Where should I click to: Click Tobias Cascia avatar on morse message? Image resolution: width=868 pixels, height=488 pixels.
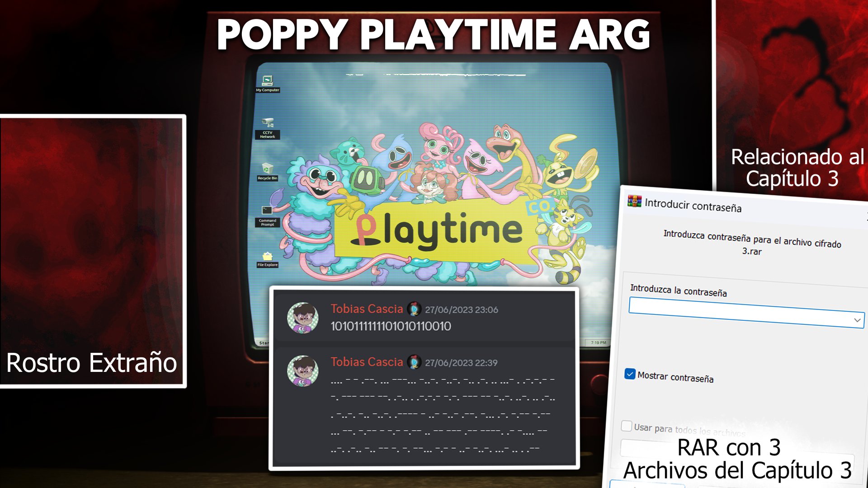click(303, 371)
